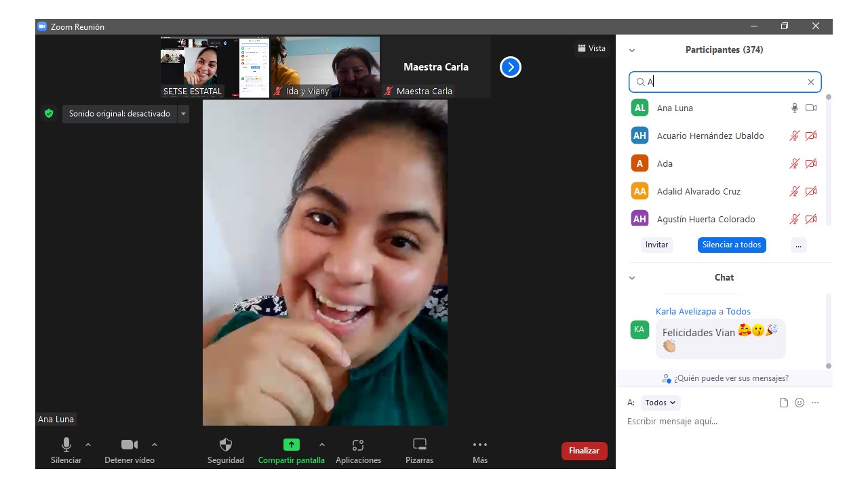Image resolution: width=868 pixels, height=488 pixels.
Task: Click the participants list scrollbar
Action: (828, 159)
